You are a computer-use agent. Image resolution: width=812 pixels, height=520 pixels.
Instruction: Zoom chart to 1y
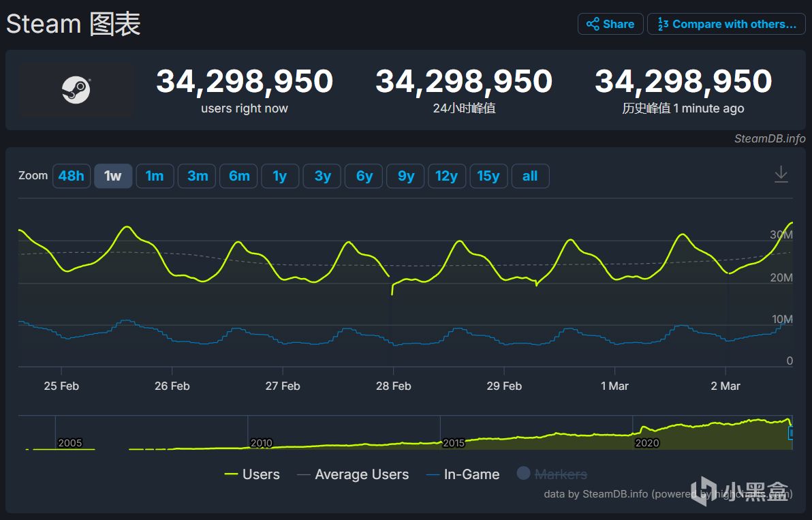pyautogui.click(x=280, y=176)
